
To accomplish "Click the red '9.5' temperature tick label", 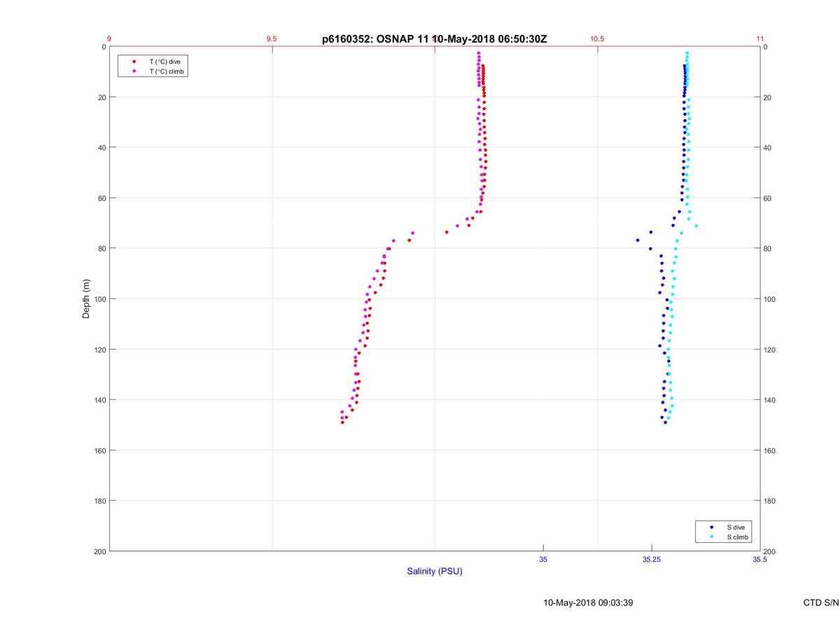I will 272,39.
